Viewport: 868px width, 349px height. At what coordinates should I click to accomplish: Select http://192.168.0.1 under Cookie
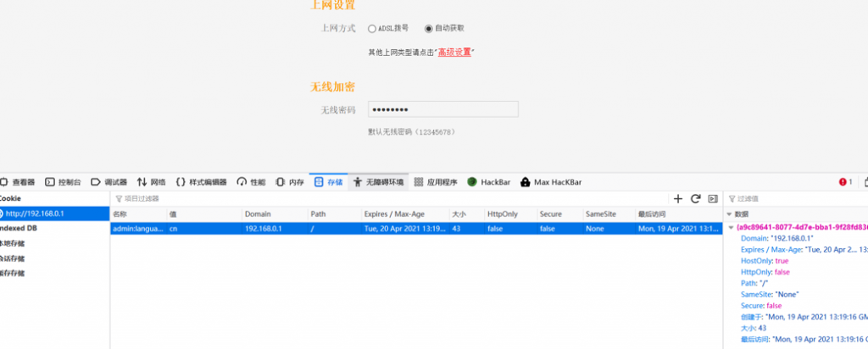55,213
